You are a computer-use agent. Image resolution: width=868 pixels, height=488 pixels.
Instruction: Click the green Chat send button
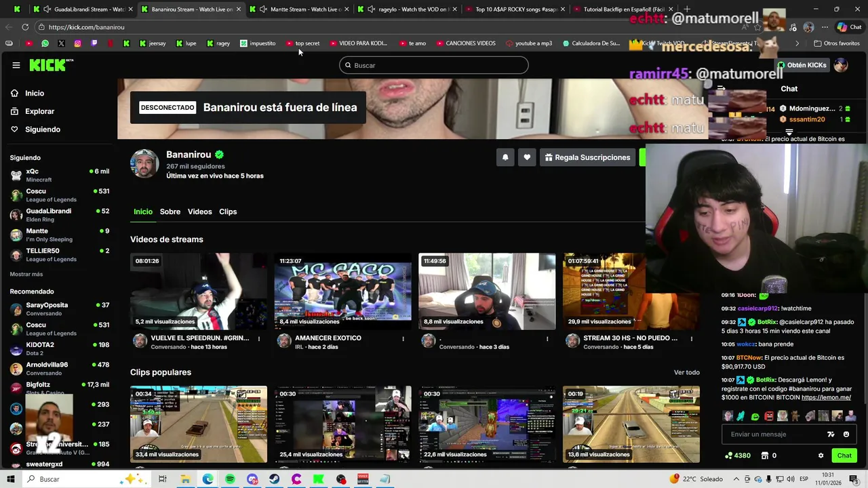844,455
